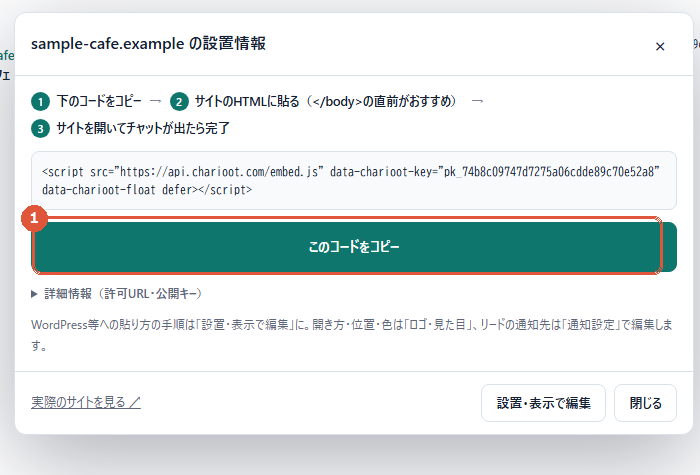Click the WordPress等への貼り方 help paragraph
This screenshot has height=475, width=700.
click(351, 335)
